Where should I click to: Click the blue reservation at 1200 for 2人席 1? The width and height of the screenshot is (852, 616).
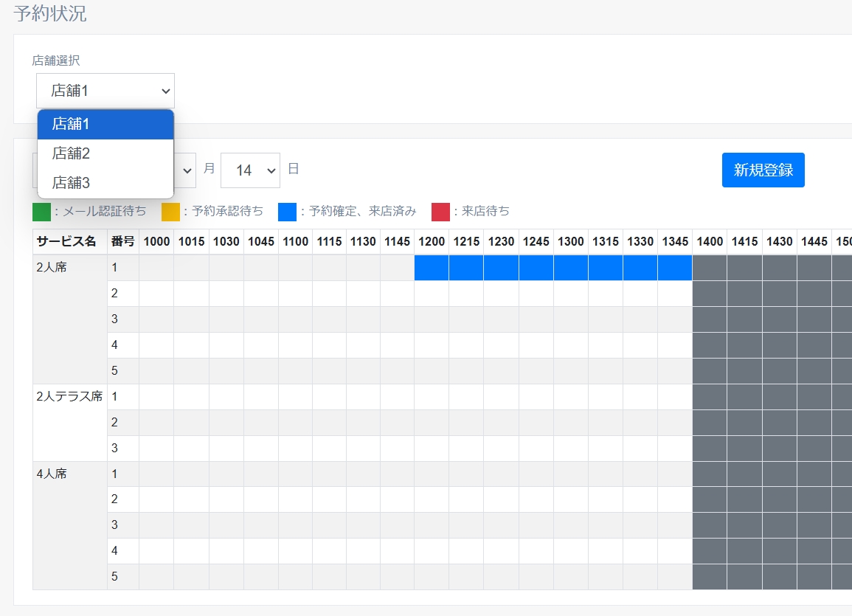pos(432,268)
